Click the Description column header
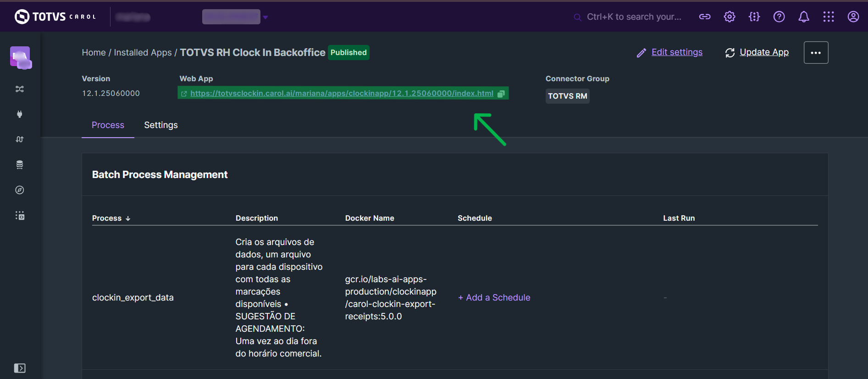Screen dimensions: 868x379 pos(257,218)
